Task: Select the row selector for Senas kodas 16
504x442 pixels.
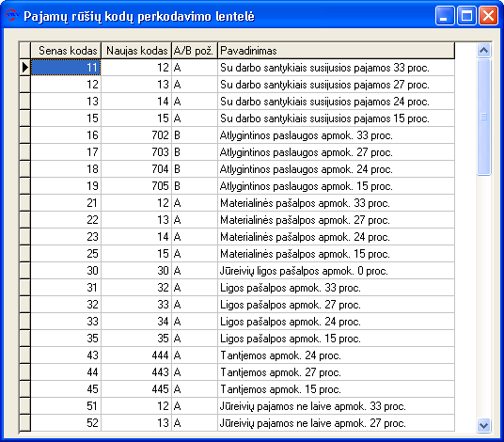Action: click(24, 135)
